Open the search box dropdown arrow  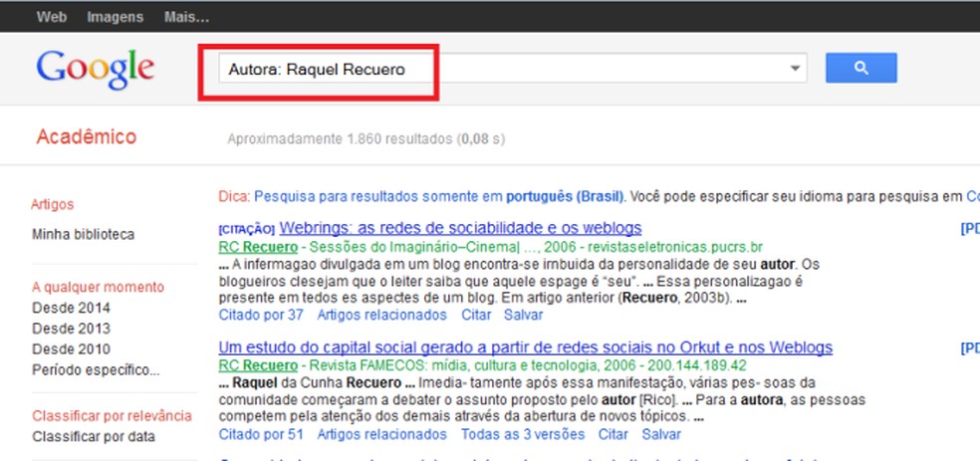795,68
